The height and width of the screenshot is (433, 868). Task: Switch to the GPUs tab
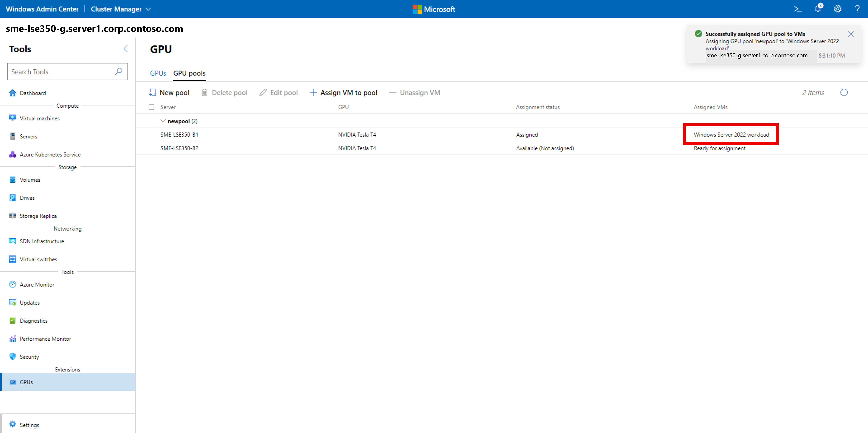[158, 73]
